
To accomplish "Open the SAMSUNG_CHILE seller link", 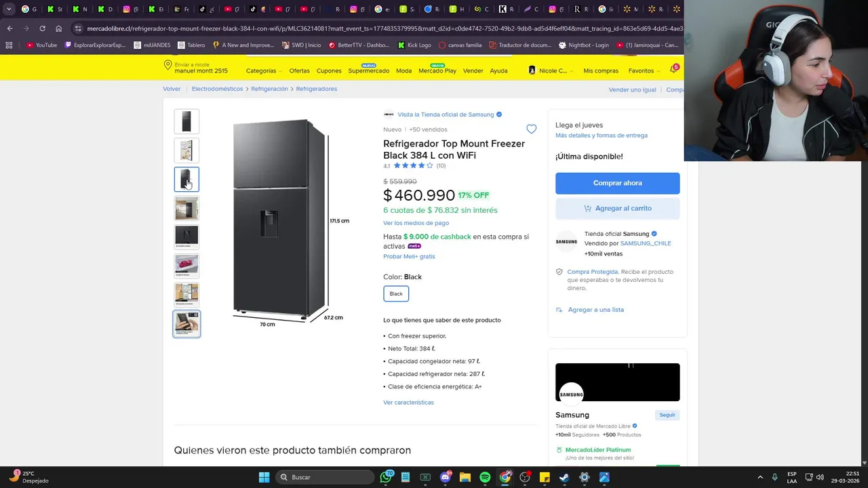I will click(646, 243).
